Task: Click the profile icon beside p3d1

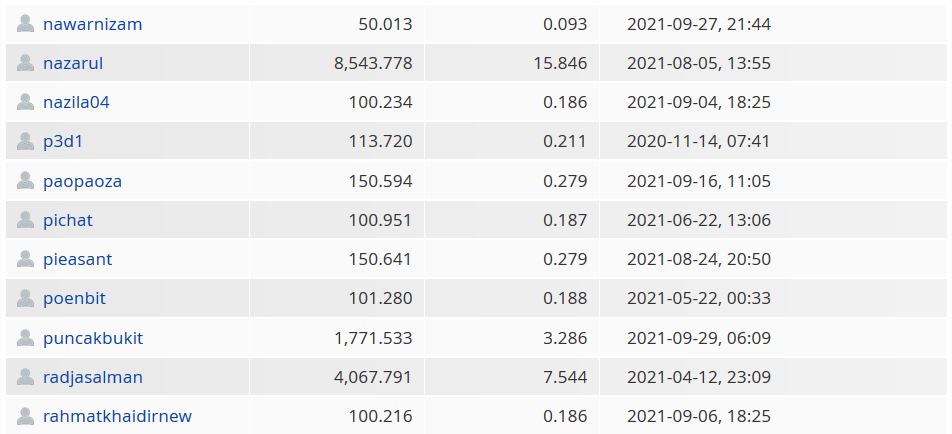Action: (26, 141)
